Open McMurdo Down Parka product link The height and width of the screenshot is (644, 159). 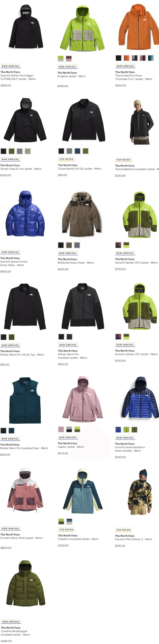coord(76,263)
